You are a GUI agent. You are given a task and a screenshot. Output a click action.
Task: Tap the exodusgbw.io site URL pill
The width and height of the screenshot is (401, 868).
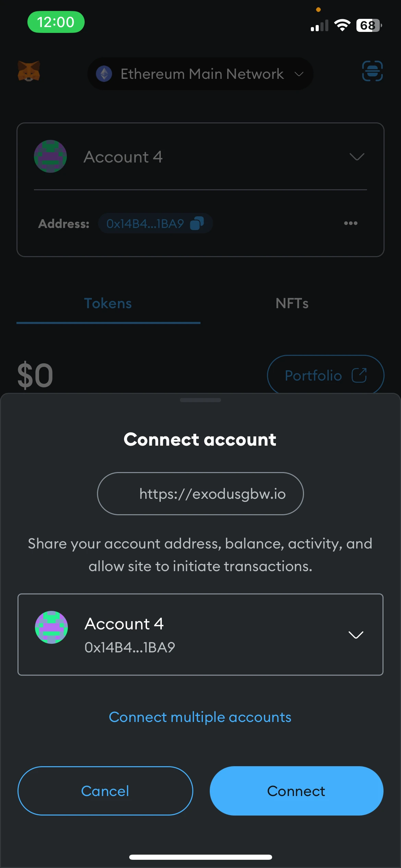(x=200, y=494)
